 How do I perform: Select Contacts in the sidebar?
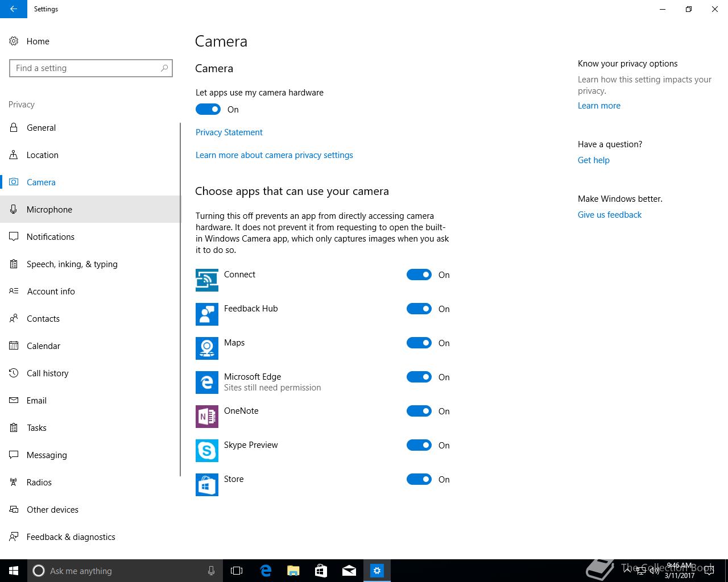pos(90,318)
